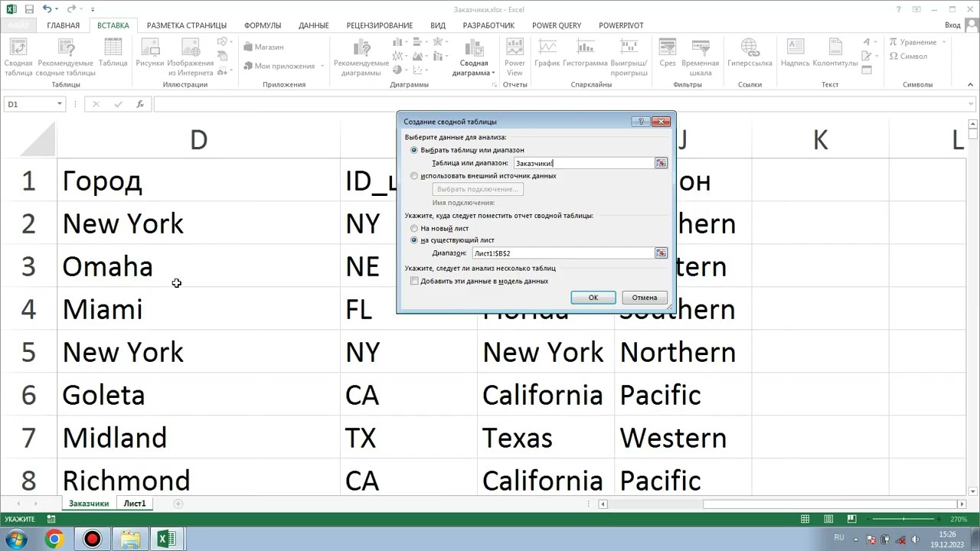Screen dimensions: 980x551
Task: Insert a Гиперссылка
Action: pyautogui.click(x=750, y=52)
